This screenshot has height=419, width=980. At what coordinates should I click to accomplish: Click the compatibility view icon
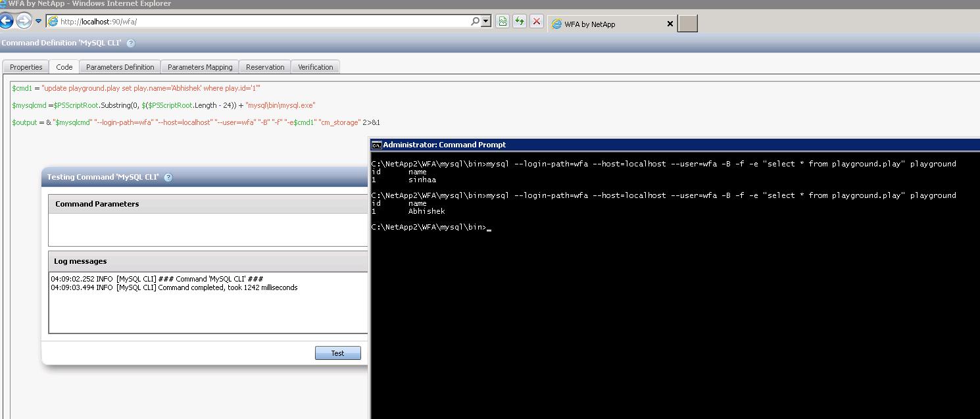[x=502, y=21]
